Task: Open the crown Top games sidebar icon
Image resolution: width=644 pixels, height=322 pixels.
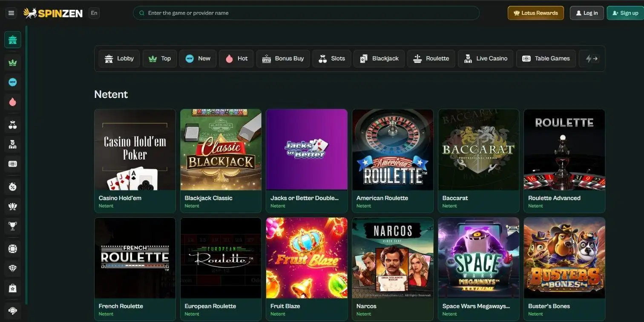Action: click(12, 63)
